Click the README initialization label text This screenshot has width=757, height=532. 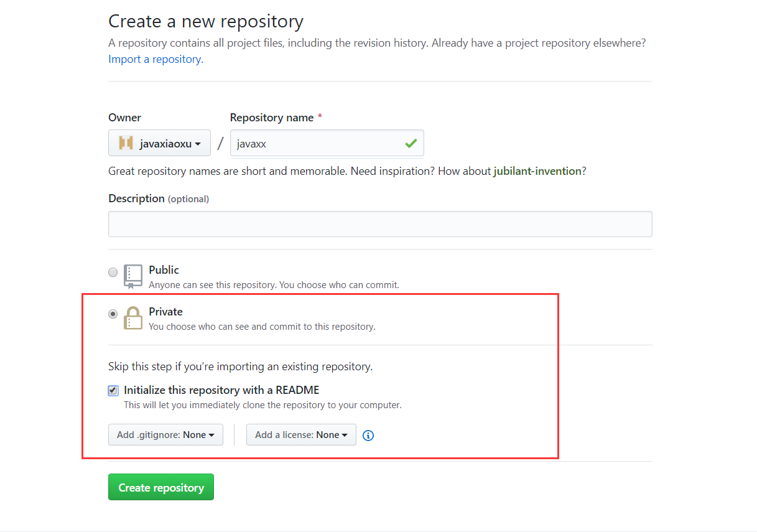[x=221, y=390]
